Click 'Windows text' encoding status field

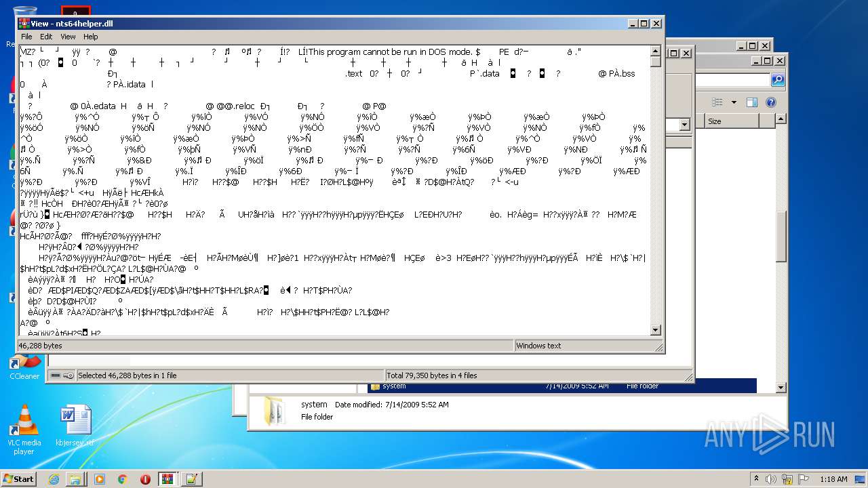click(538, 346)
